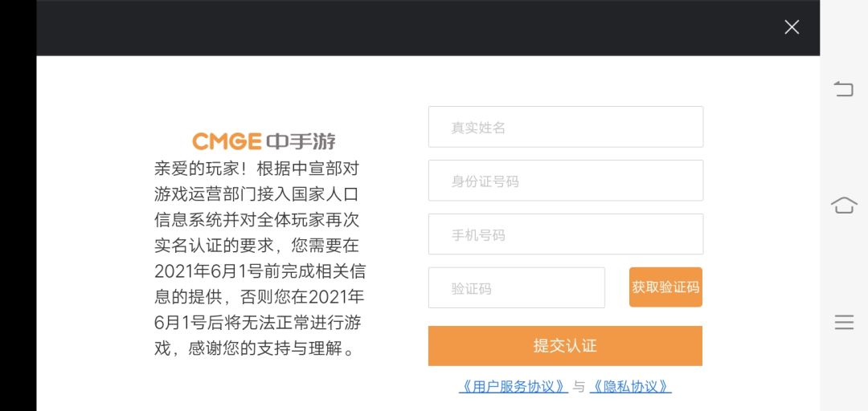Focus the 手机号码 input field
Image resolution: width=868 pixels, height=411 pixels.
click(x=566, y=234)
